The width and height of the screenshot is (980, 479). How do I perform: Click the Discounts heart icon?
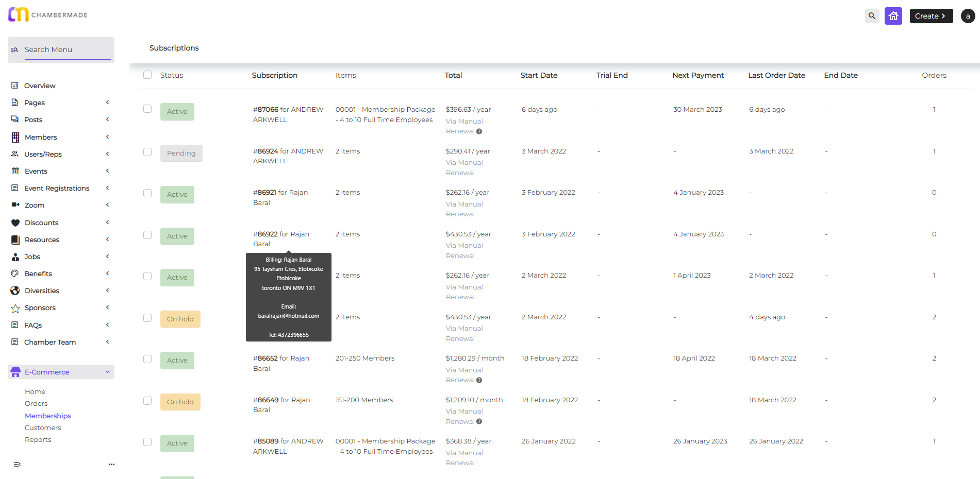[x=15, y=223]
